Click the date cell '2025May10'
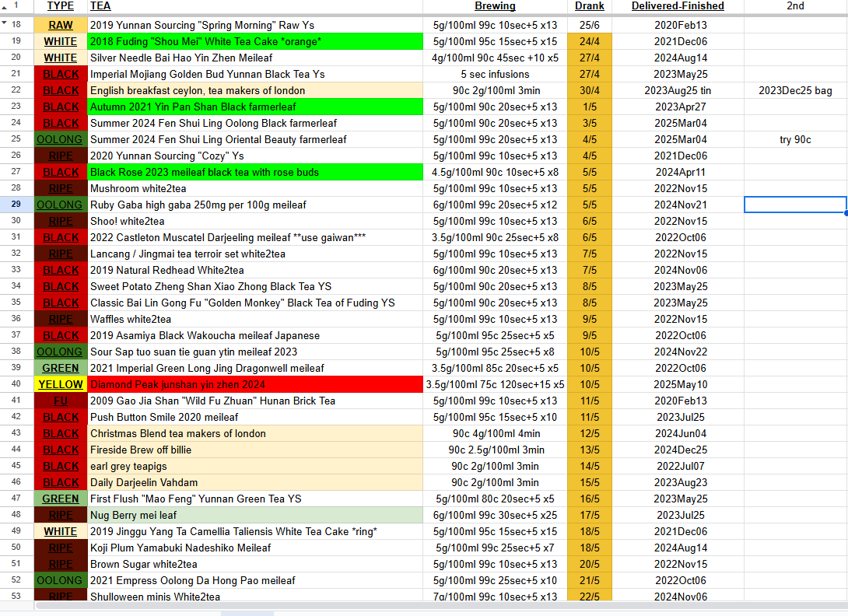The image size is (848, 616). pos(678,384)
